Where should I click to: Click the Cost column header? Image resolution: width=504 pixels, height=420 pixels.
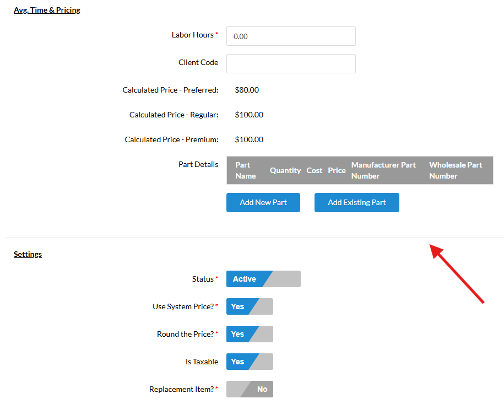[315, 170]
